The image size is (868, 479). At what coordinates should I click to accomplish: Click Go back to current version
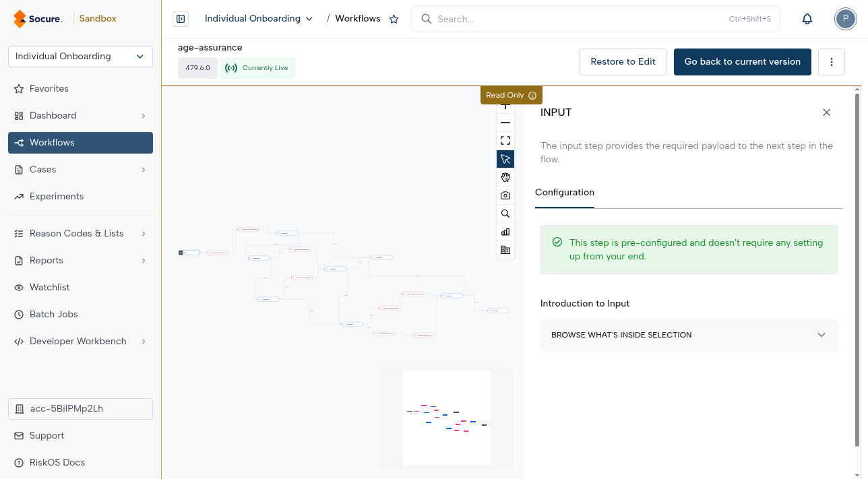pyautogui.click(x=743, y=62)
